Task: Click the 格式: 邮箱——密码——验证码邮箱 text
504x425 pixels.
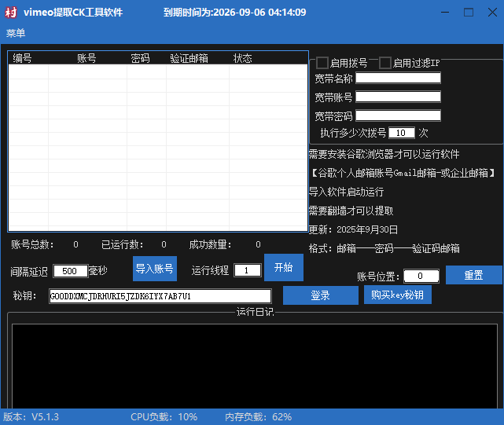Action: pyautogui.click(x=384, y=248)
